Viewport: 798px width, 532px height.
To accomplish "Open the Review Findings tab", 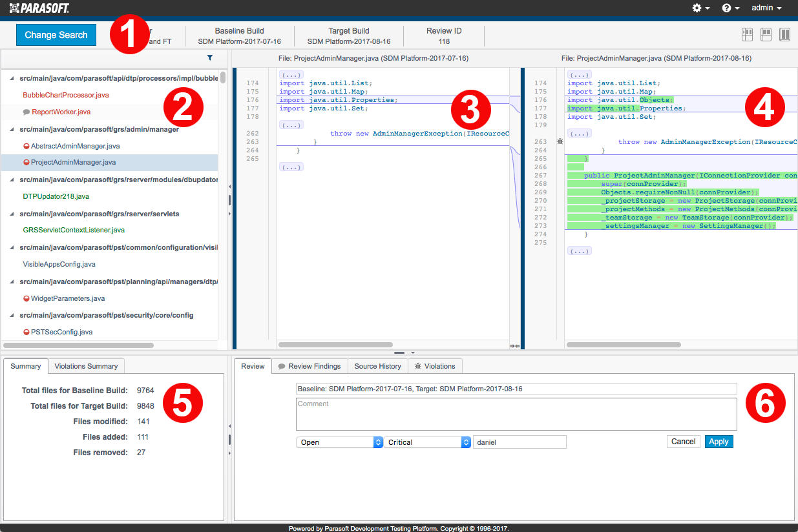I will [310, 366].
